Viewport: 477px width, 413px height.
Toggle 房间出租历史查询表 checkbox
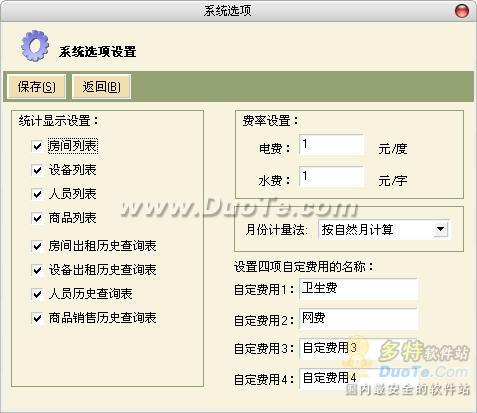coord(37,246)
